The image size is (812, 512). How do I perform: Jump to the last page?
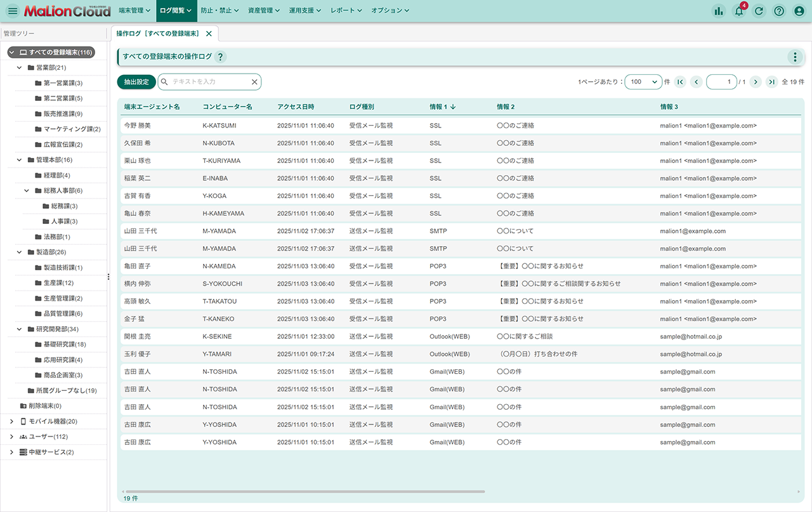pos(772,82)
